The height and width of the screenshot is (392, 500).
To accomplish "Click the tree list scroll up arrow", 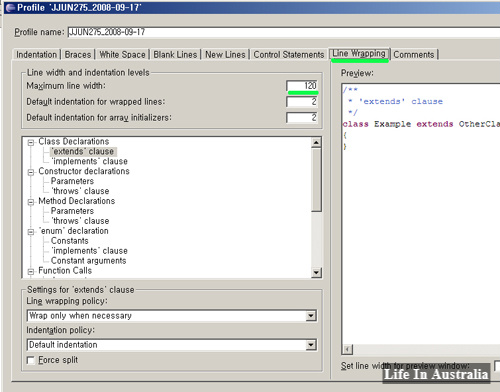I will coord(316,143).
